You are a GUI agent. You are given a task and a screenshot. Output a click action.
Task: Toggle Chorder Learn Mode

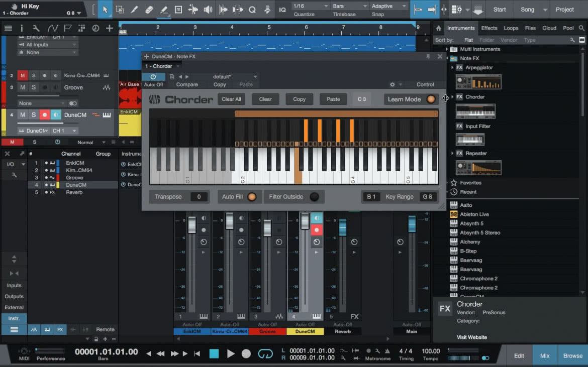(x=431, y=99)
